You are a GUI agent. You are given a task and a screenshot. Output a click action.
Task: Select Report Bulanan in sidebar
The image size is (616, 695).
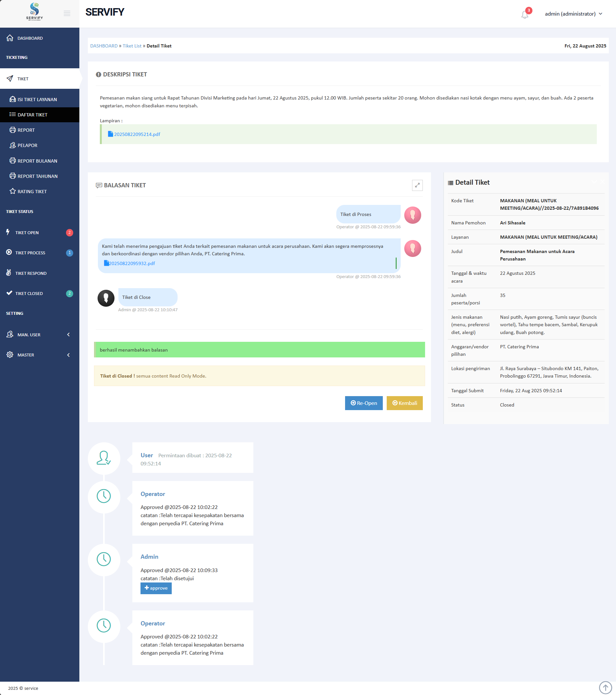click(x=37, y=161)
